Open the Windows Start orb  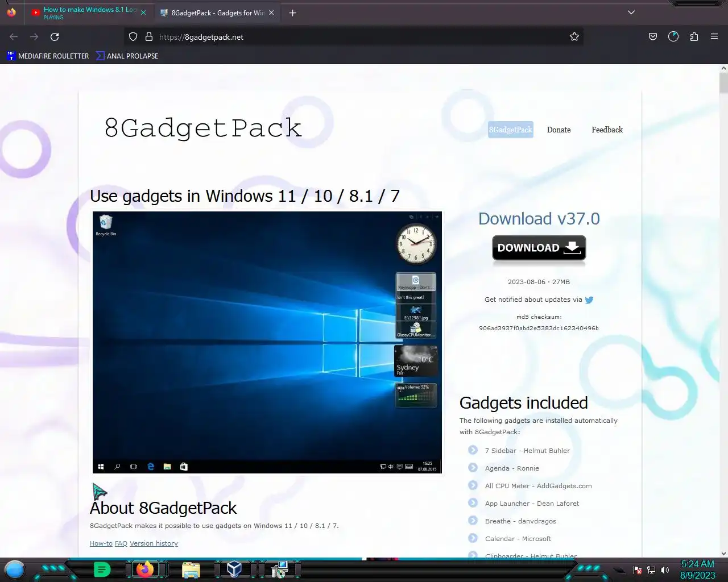tap(15, 569)
